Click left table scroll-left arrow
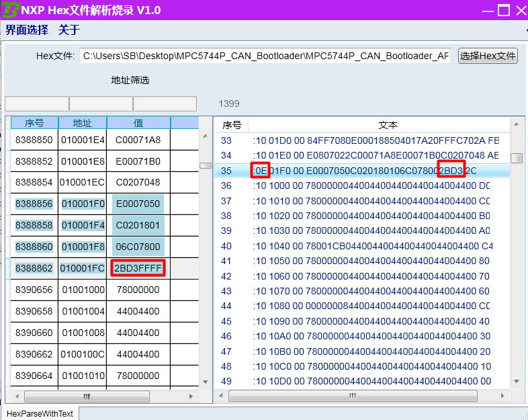This screenshot has height=420, width=528. pos(17,396)
